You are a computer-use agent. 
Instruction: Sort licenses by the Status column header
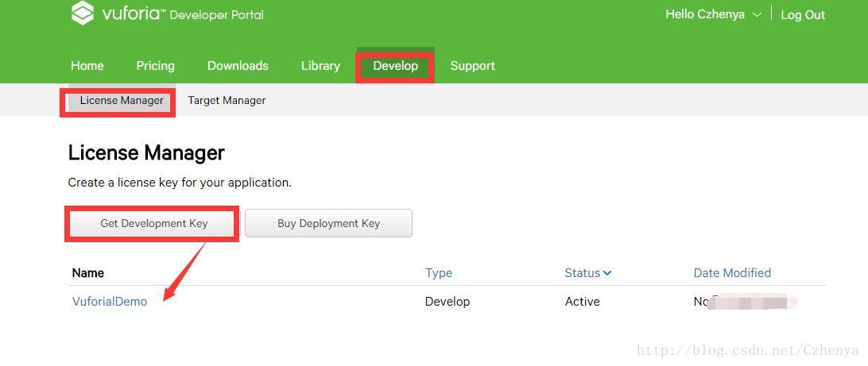pyautogui.click(x=588, y=272)
